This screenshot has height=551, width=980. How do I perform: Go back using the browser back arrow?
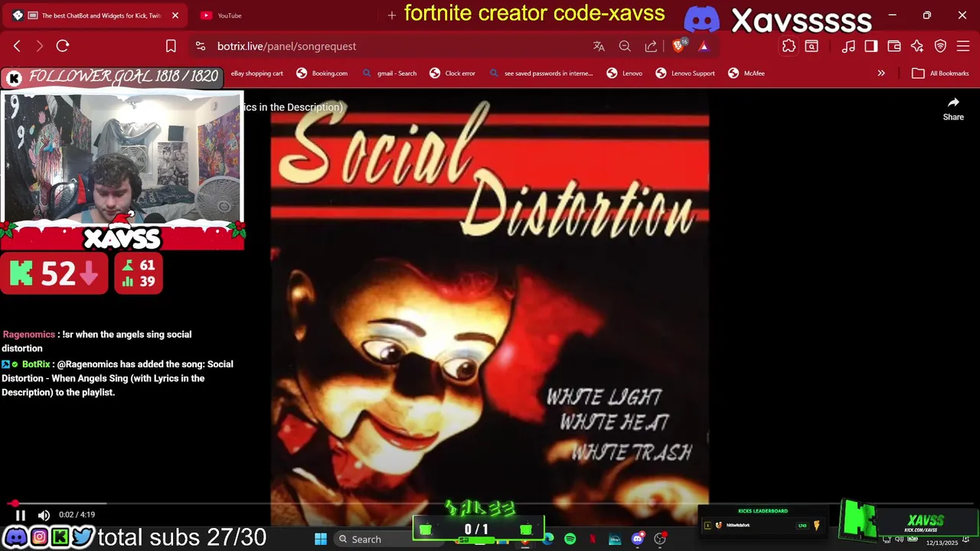tap(17, 46)
